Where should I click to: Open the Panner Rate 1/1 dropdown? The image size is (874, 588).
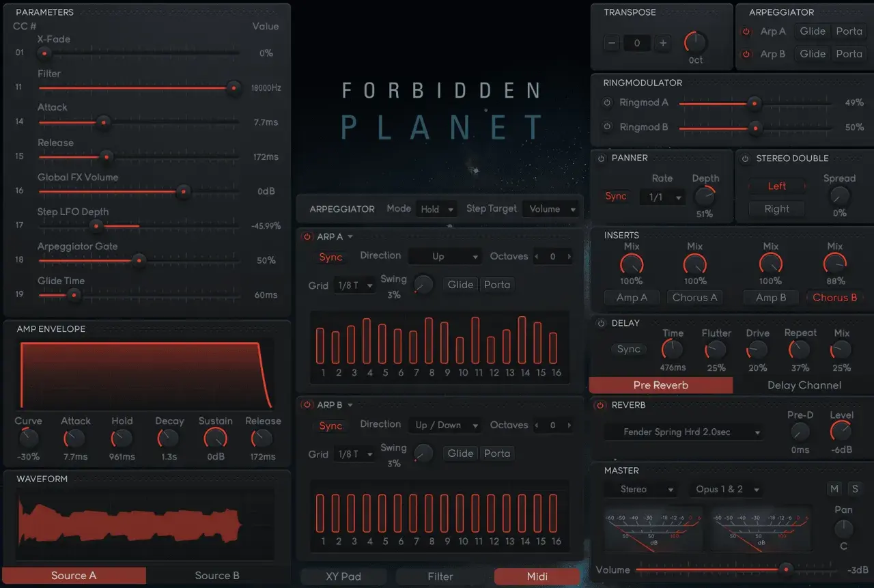662,197
